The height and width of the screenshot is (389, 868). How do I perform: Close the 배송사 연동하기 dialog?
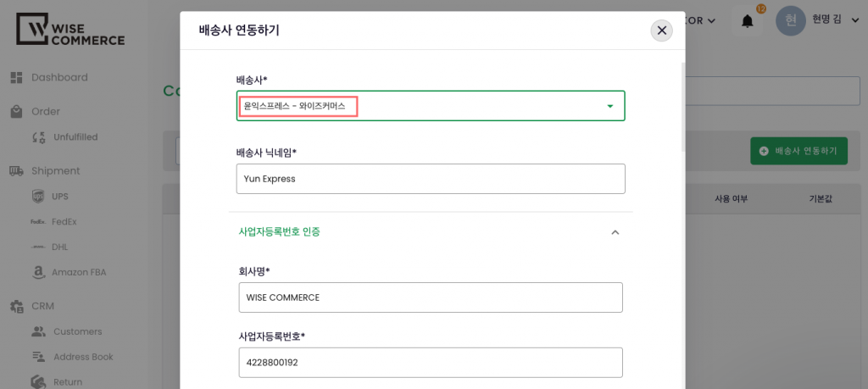tap(662, 31)
